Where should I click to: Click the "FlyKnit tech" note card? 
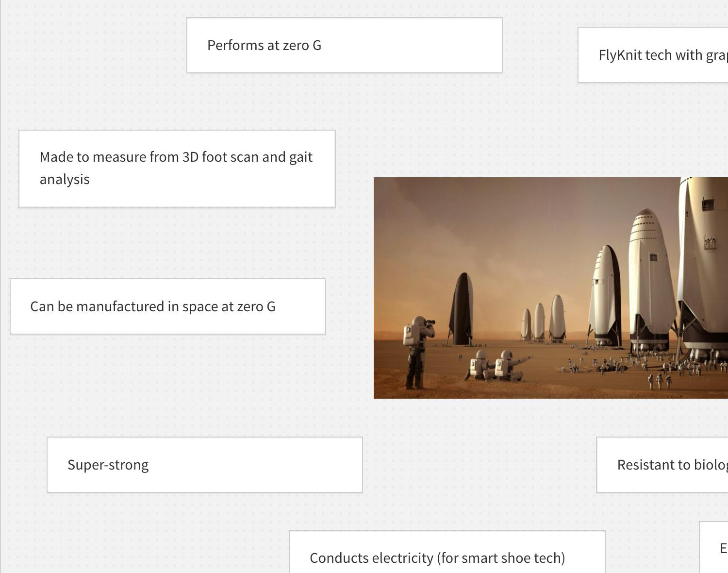click(x=653, y=55)
